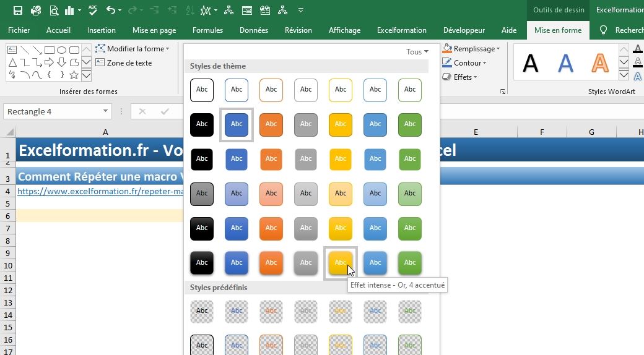
Task: Open the Insertion ribbon tab
Action: click(102, 30)
